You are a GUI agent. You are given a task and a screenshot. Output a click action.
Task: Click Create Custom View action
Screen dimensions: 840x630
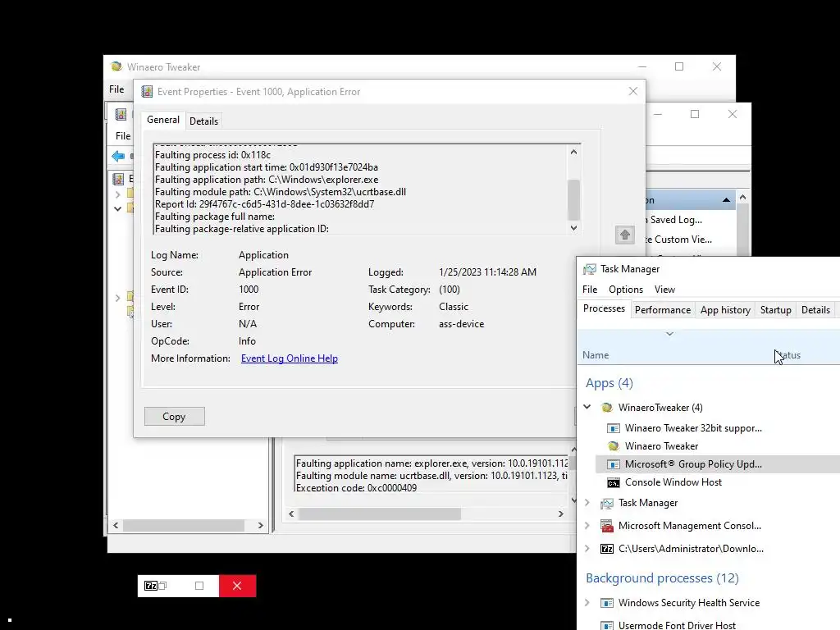pos(678,240)
